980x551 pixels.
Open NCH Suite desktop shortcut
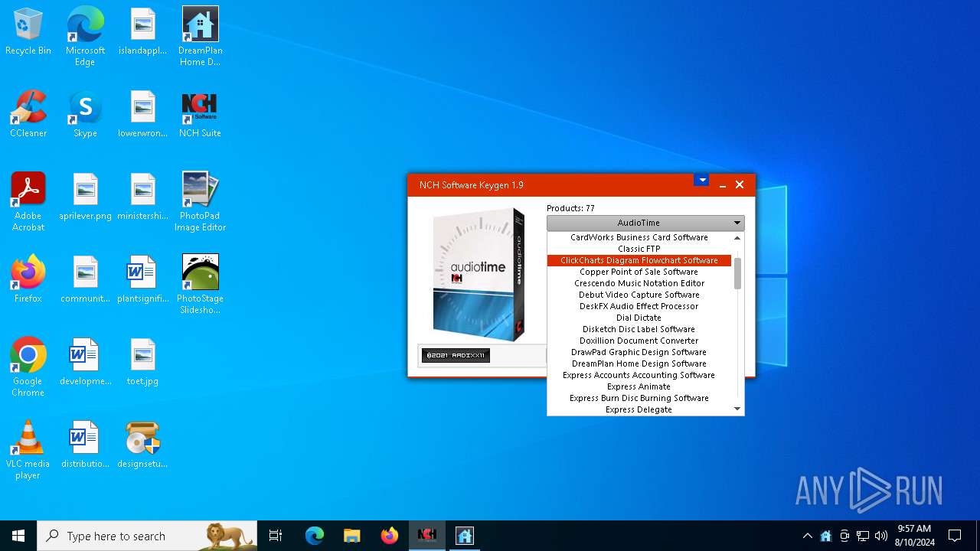(200, 115)
